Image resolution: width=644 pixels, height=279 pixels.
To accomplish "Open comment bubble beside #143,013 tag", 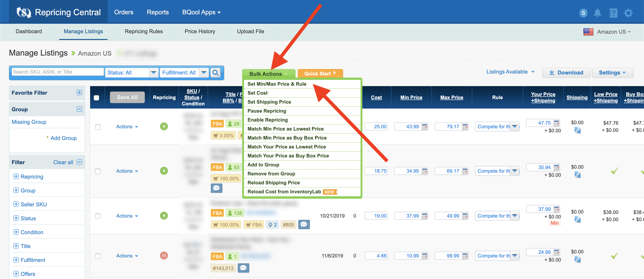I will [x=243, y=268].
